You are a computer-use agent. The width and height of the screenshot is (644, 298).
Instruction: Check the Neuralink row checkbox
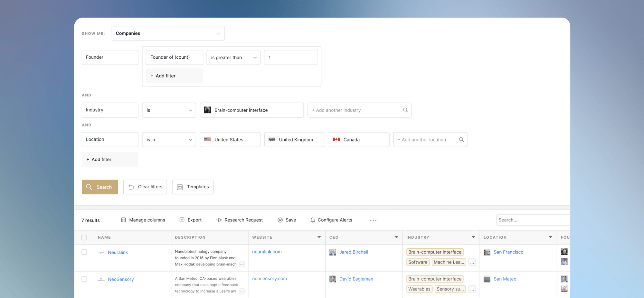click(84, 252)
